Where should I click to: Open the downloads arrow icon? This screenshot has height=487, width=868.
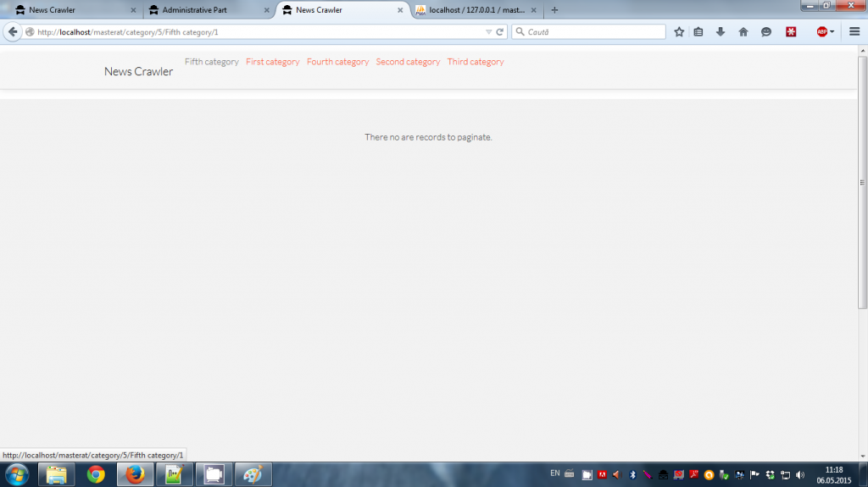pos(721,32)
